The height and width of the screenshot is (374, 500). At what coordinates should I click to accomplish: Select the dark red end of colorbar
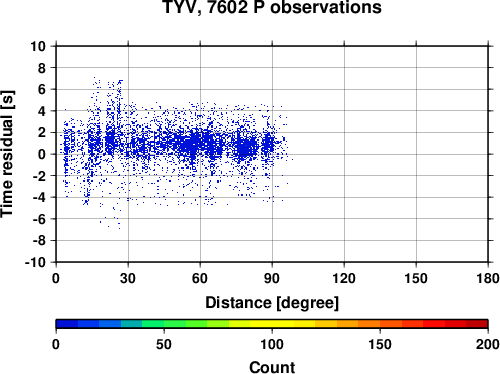tap(477, 324)
